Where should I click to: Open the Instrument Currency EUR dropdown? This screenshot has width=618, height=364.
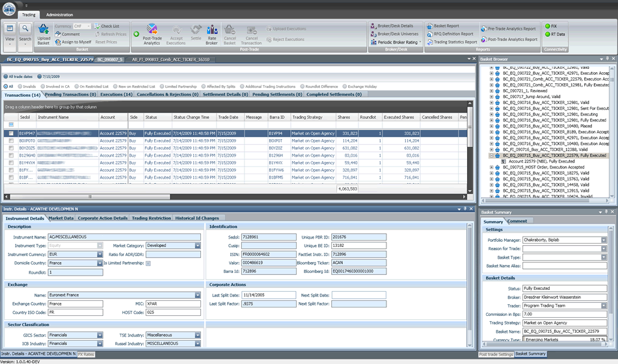(x=100, y=254)
